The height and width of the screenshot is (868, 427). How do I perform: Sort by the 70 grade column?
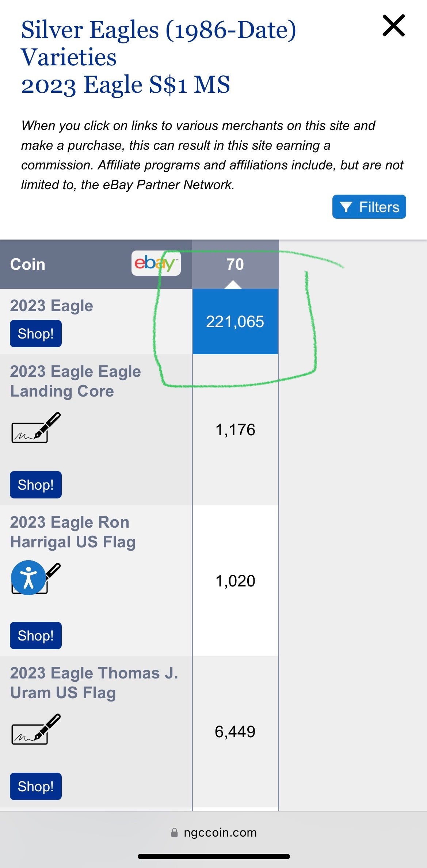click(x=235, y=264)
